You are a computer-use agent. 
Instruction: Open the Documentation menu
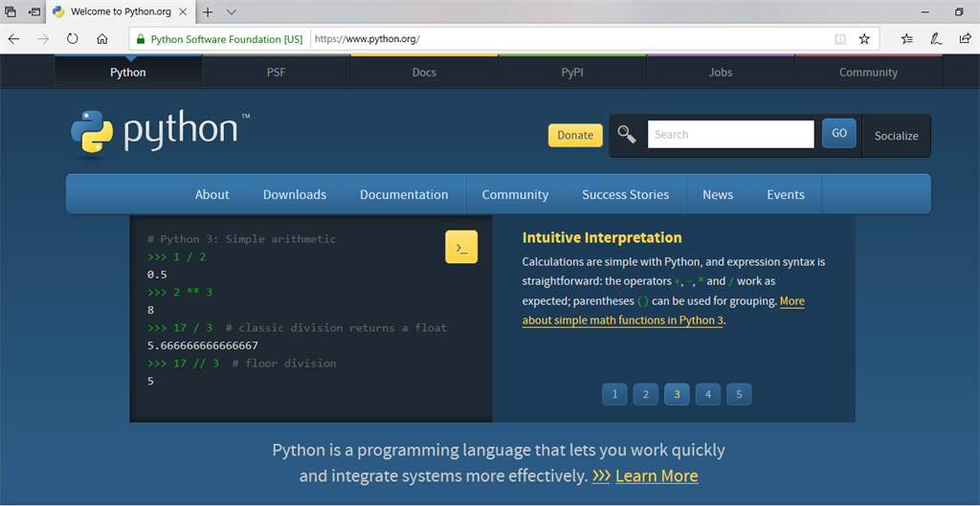(x=404, y=194)
